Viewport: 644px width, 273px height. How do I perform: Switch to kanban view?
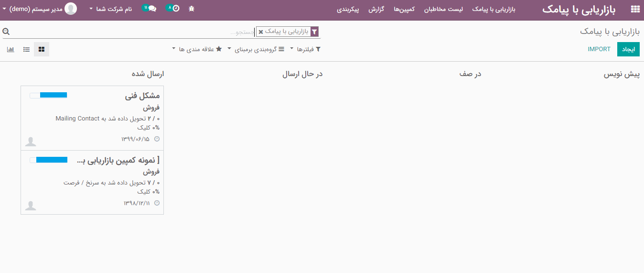click(42, 49)
